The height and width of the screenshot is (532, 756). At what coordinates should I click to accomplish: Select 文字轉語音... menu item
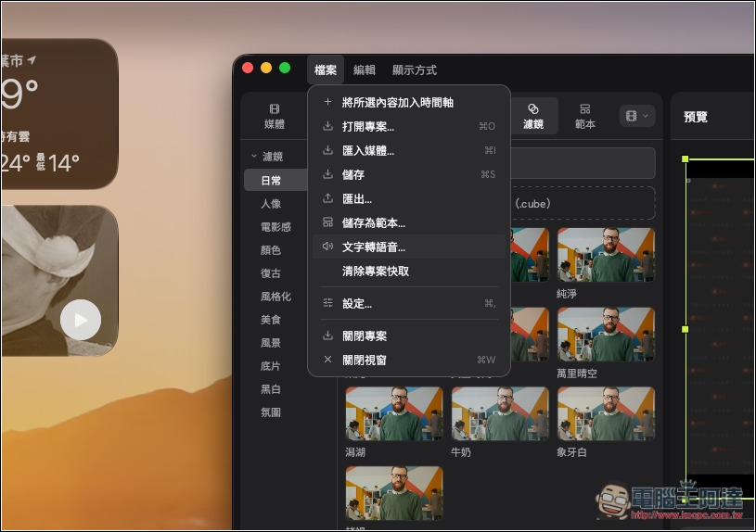click(x=409, y=247)
